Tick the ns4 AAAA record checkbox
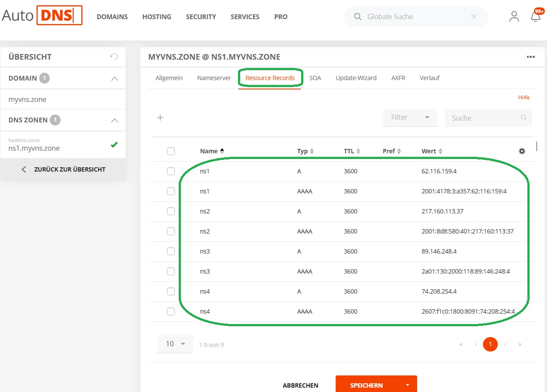Screen dimensions: 547x392 [171, 311]
